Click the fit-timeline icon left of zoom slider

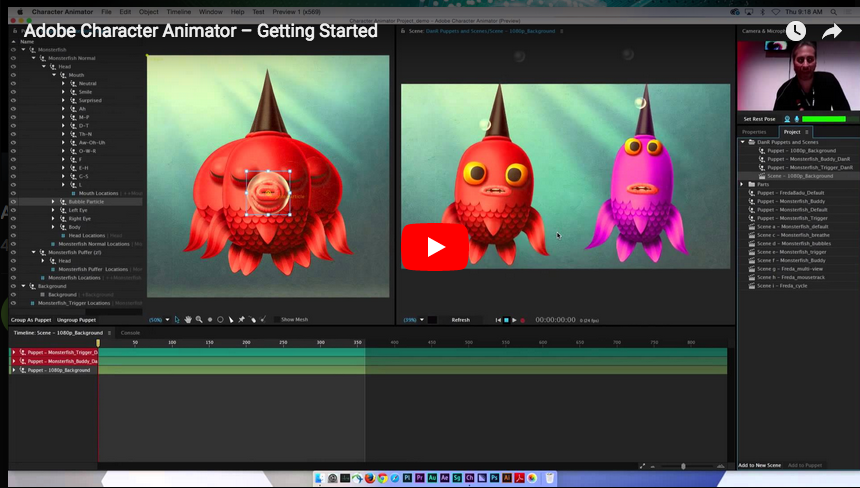tap(642, 466)
